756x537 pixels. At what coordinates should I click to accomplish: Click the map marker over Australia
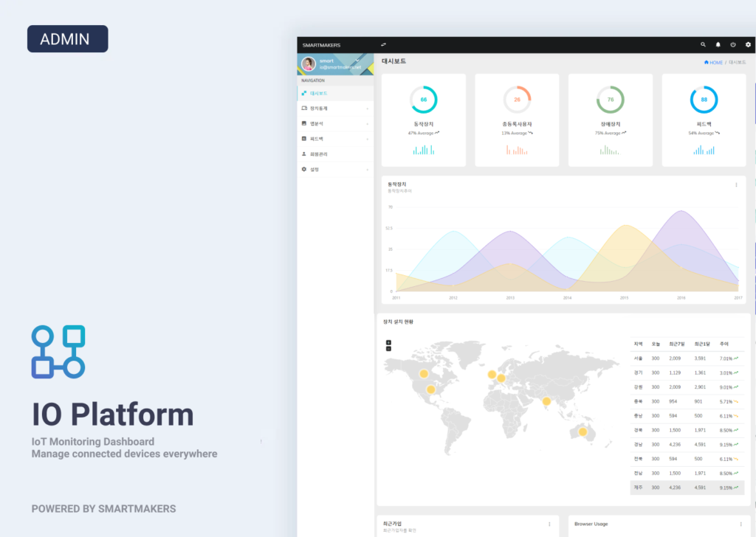point(583,432)
